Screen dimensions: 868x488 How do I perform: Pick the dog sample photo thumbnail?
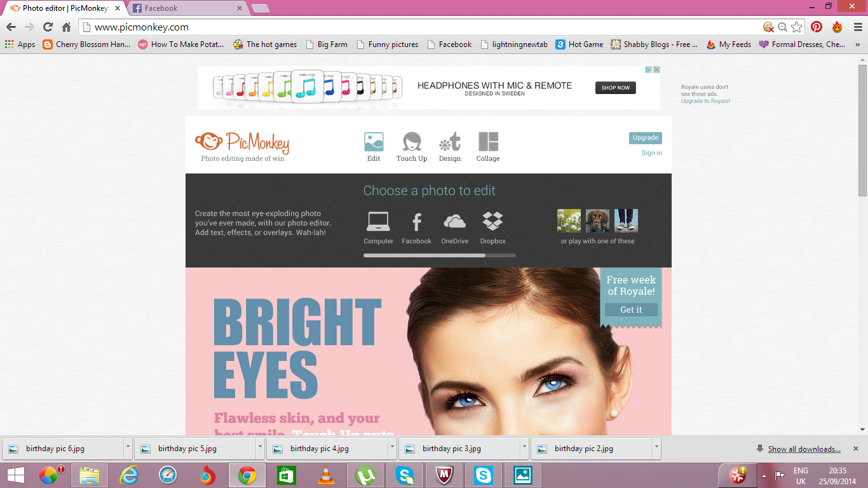pyautogui.click(x=597, y=220)
